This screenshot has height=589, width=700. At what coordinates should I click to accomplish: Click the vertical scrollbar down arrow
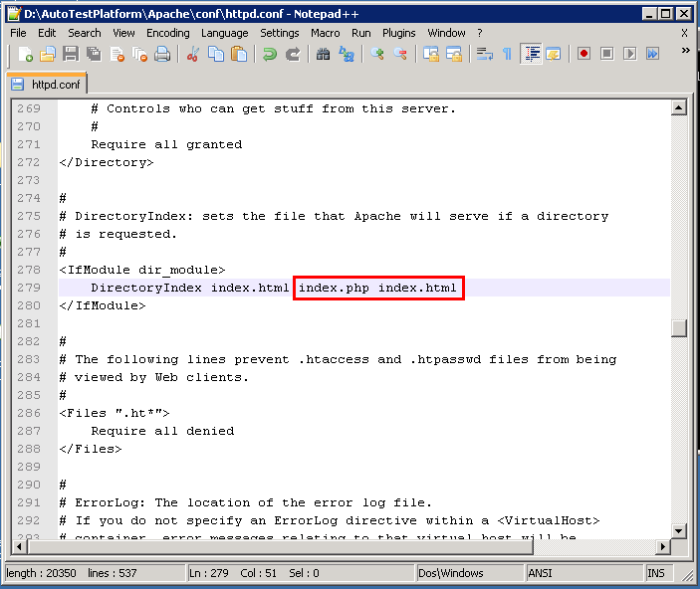pos(679,530)
